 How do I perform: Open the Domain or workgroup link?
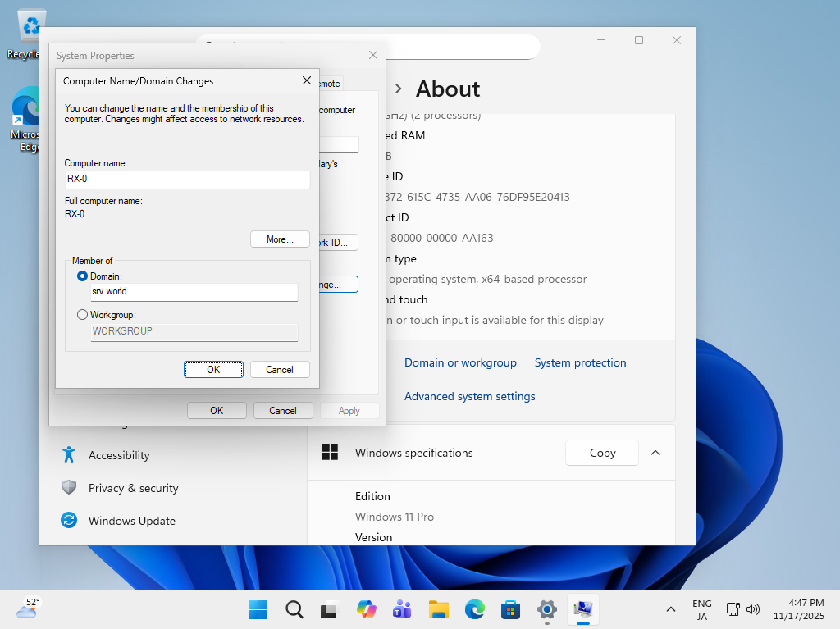click(x=460, y=362)
